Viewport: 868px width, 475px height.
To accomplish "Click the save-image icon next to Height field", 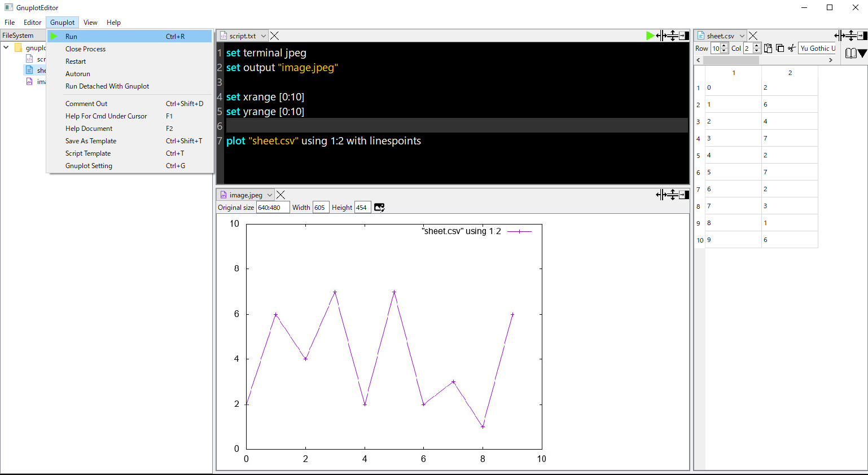I will (x=379, y=208).
